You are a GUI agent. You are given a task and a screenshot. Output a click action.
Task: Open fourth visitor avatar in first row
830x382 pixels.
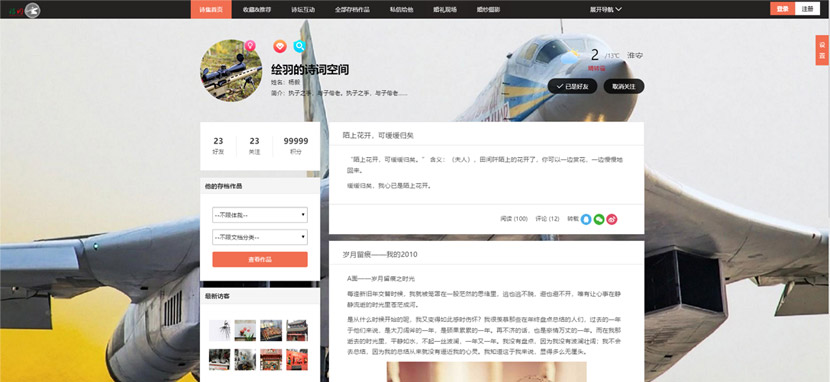pos(297,330)
